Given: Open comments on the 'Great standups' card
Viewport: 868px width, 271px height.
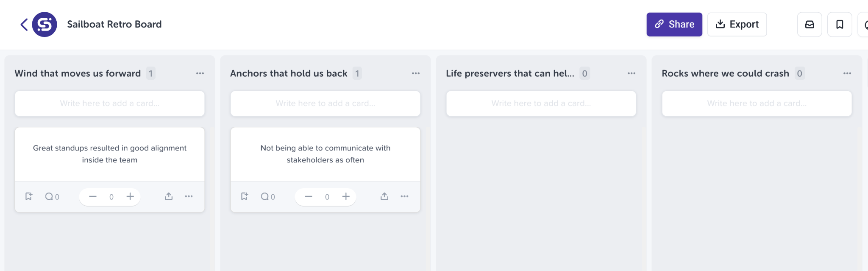Looking at the screenshot, I should pos(52,196).
